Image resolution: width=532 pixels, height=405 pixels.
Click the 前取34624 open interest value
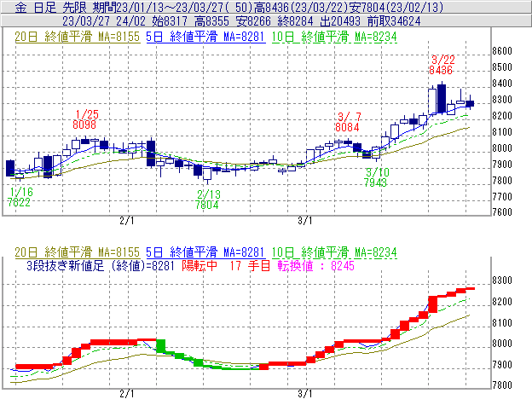click(x=394, y=21)
